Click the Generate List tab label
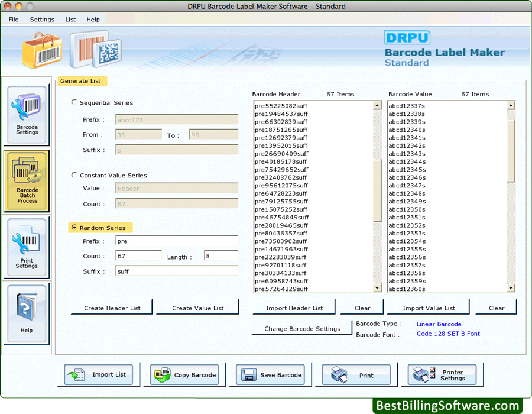Image resolution: width=532 pixels, height=414 pixels. (x=81, y=81)
